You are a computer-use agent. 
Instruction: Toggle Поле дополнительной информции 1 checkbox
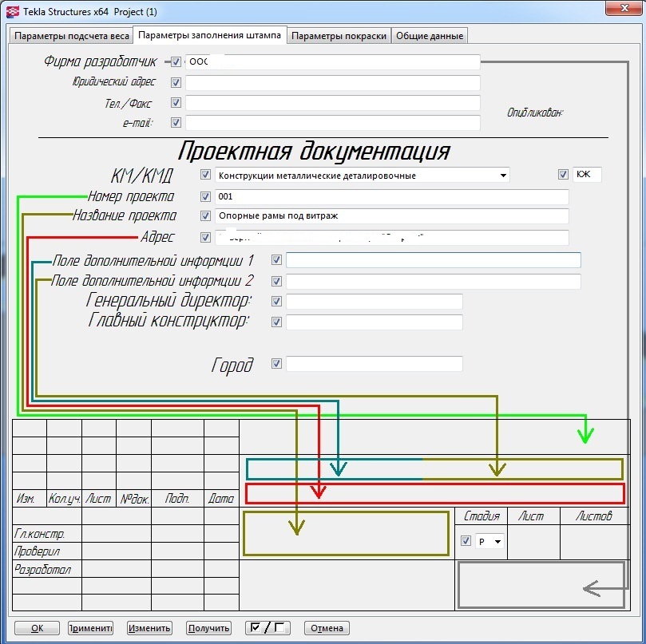click(x=276, y=260)
